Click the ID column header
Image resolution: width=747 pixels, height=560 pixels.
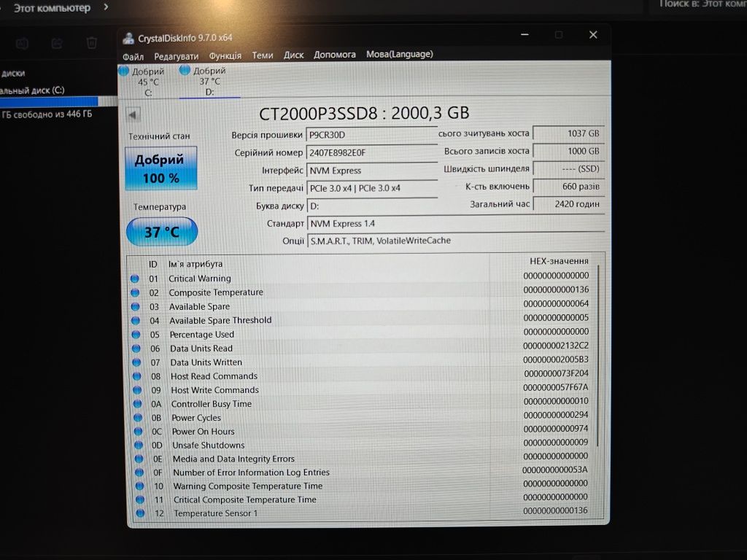(153, 264)
